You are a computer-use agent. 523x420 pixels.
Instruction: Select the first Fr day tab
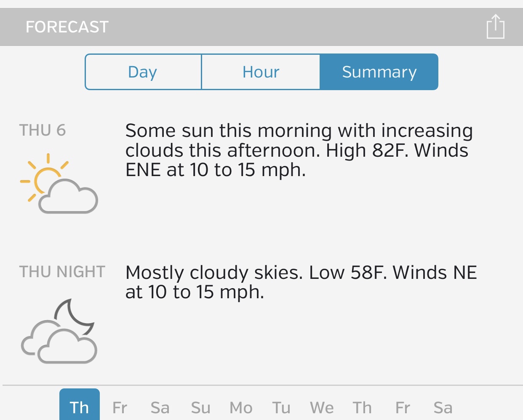tap(120, 408)
